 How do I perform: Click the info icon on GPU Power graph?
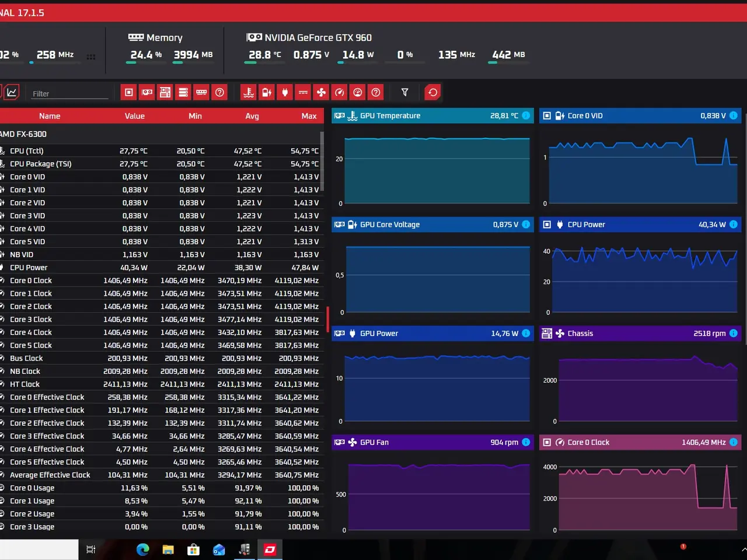pyautogui.click(x=526, y=333)
